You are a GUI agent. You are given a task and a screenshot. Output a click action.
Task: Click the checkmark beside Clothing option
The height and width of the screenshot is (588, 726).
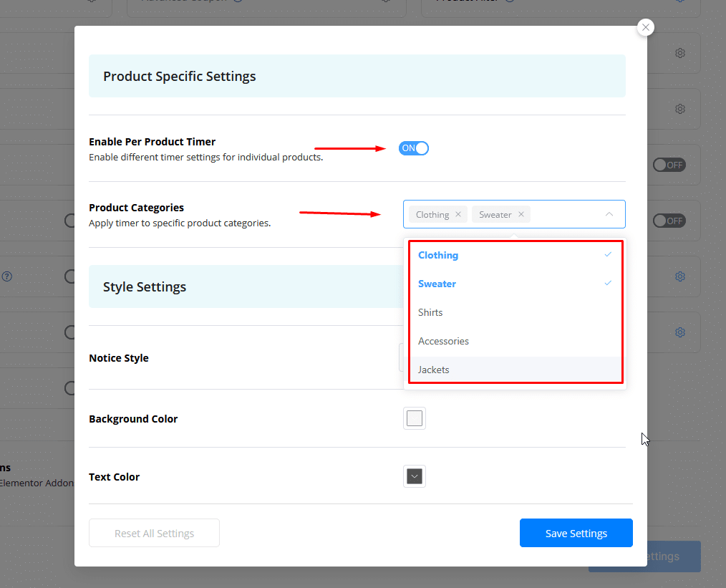coord(608,255)
